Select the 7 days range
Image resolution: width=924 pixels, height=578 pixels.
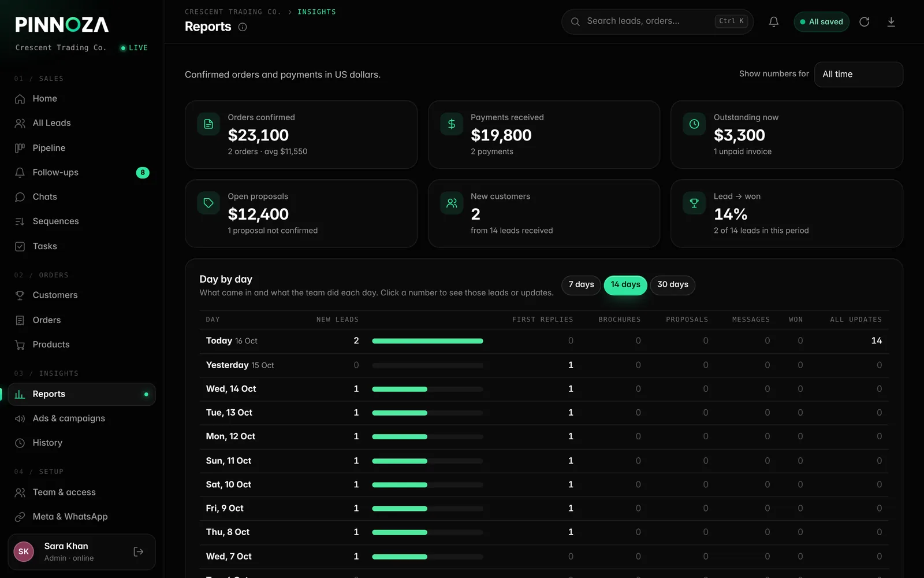coord(581,285)
